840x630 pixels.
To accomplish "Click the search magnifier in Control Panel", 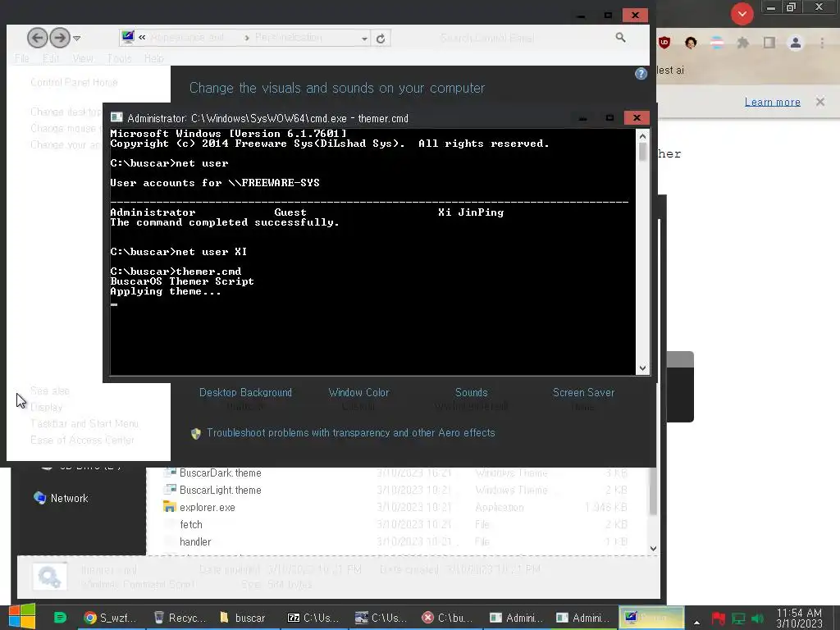I will [620, 38].
